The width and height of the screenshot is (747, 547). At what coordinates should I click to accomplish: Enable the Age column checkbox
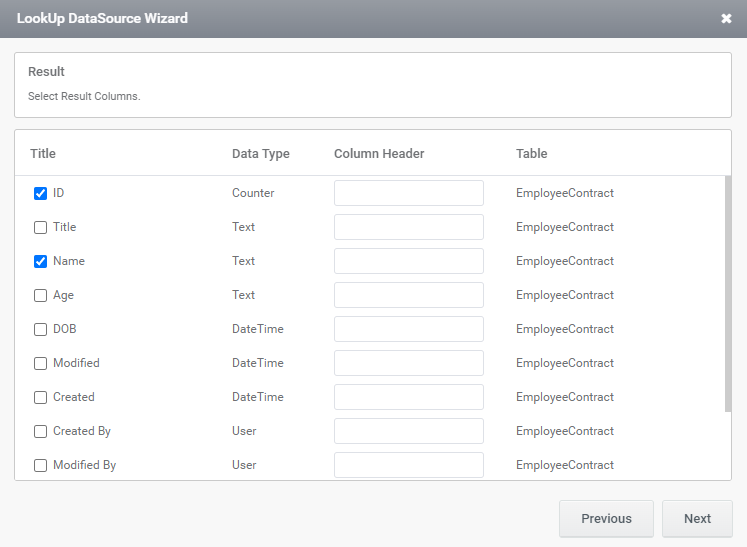40,295
